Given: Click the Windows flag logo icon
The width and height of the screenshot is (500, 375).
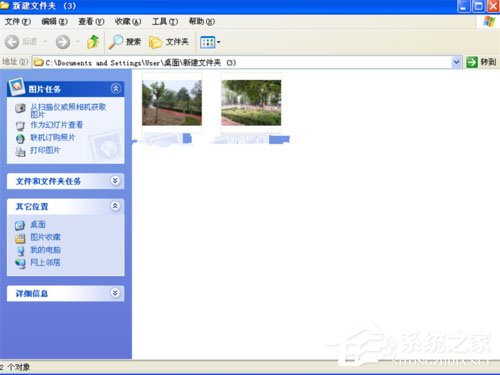Looking at the screenshot, I should coord(489,22).
